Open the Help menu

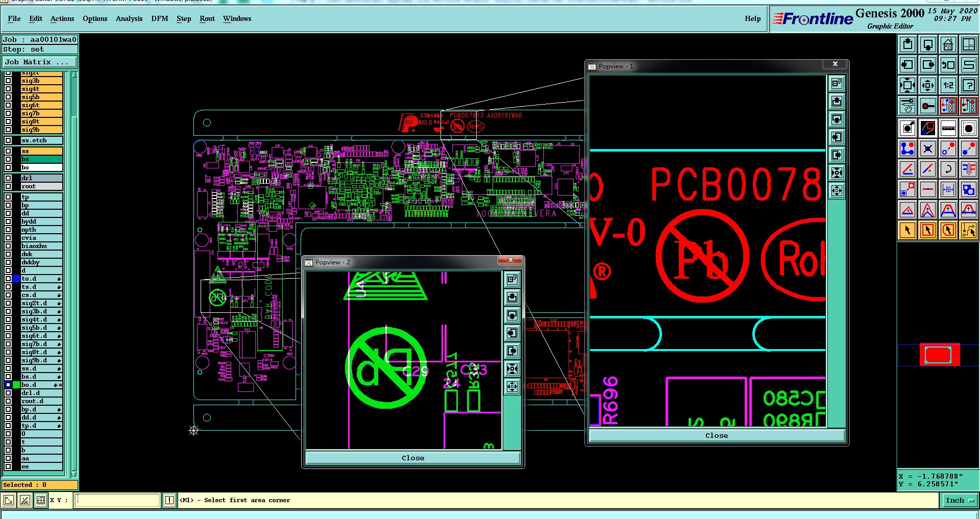[753, 18]
